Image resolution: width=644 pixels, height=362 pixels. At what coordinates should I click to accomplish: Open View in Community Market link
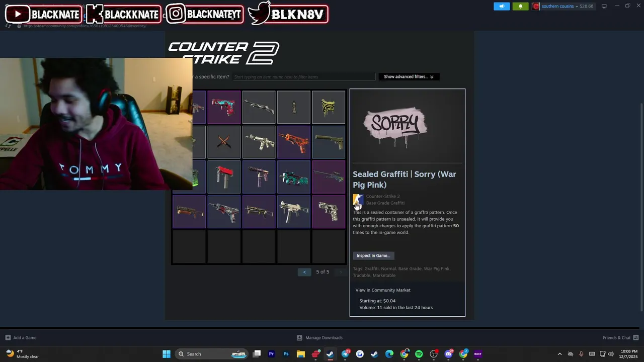383,290
